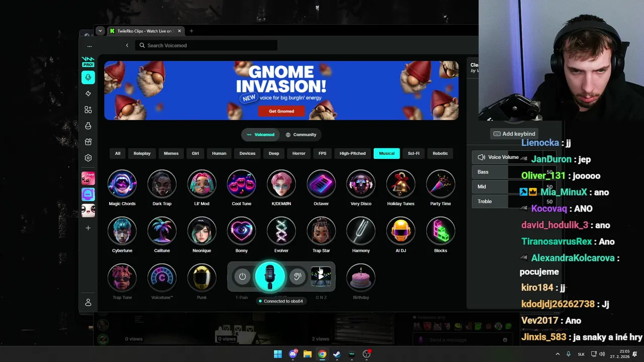
Task: Select the Magic Chords voice
Action: (x=122, y=184)
